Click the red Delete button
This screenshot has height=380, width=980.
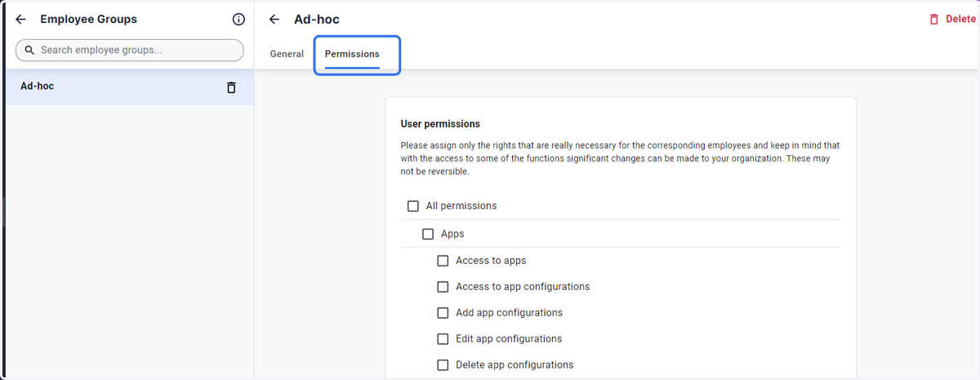tap(952, 19)
